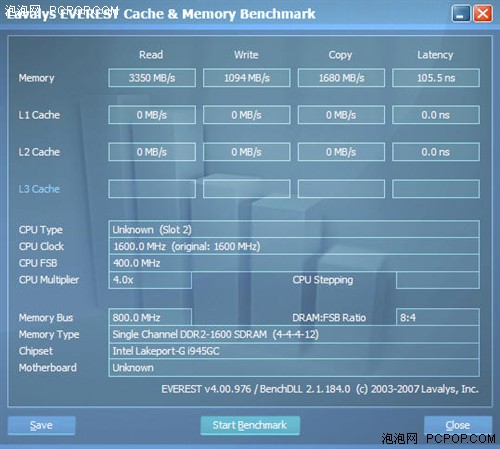The height and width of the screenshot is (449, 500).
Task: Click the CPU FSB field showing 400.0 MHz
Action: 294,263
